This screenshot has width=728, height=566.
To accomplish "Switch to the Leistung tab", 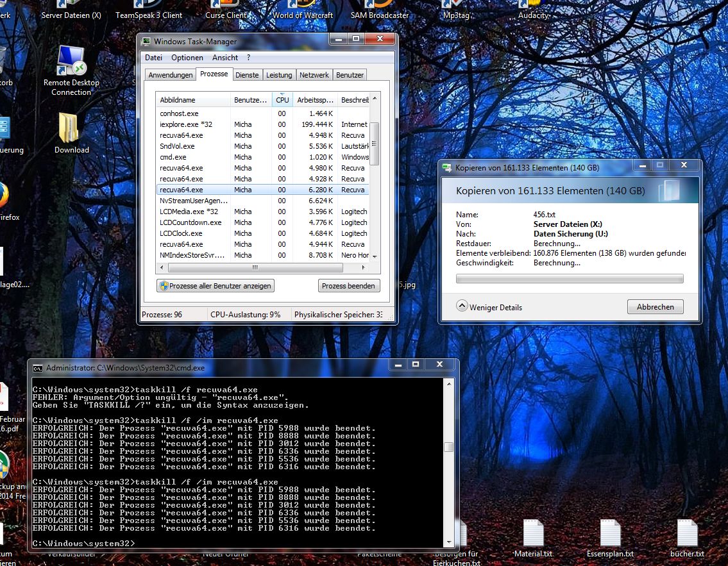I will click(279, 75).
